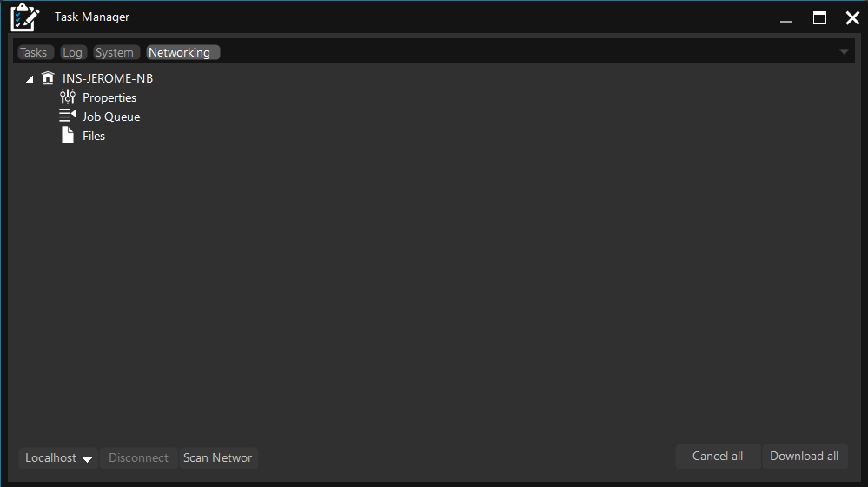Go to the System tab
Image resolution: width=868 pixels, height=487 pixels.
click(x=115, y=53)
